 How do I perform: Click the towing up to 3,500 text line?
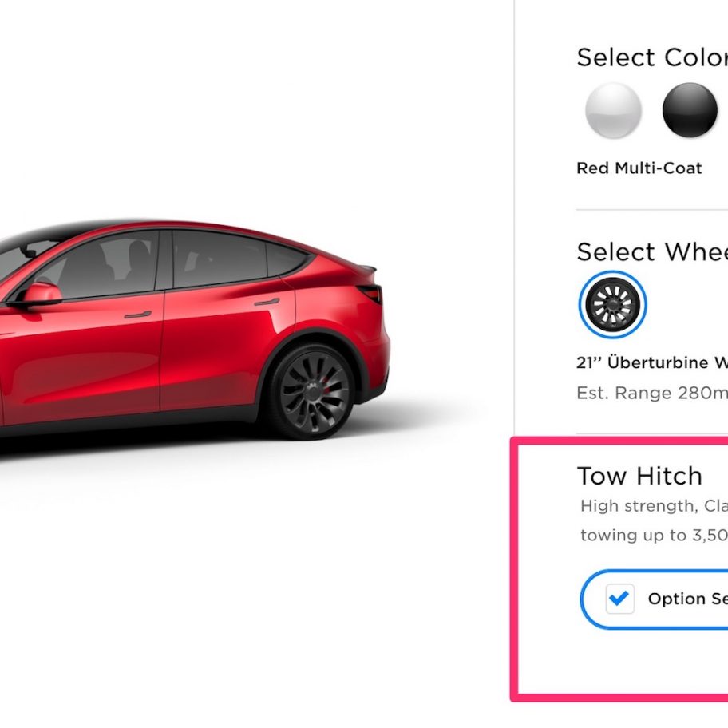(655, 536)
